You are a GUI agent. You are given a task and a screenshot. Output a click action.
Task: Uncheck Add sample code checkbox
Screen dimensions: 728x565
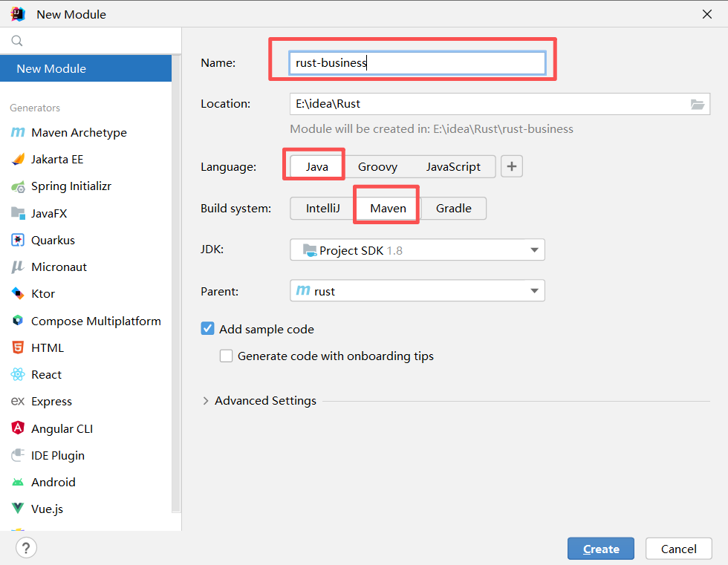pyautogui.click(x=208, y=329)
